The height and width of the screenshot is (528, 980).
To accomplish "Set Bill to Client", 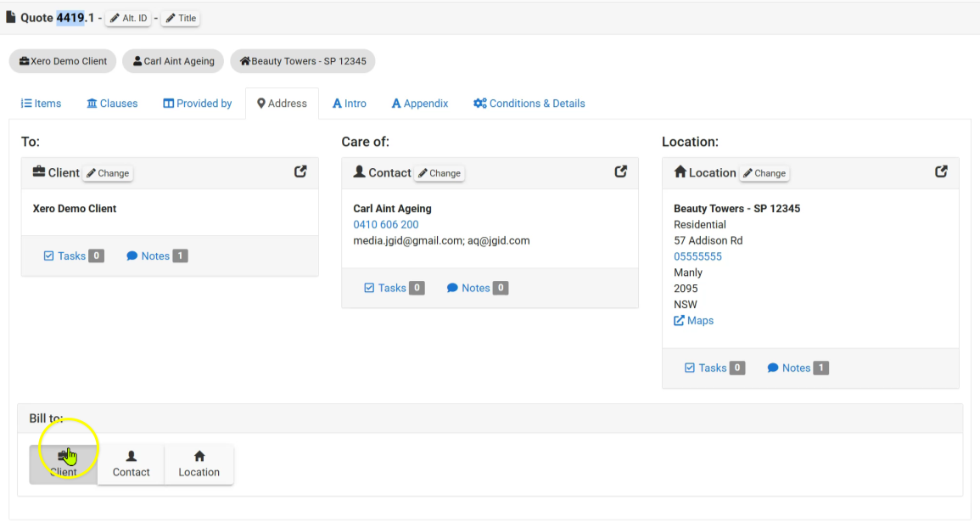I will (63, 464).
